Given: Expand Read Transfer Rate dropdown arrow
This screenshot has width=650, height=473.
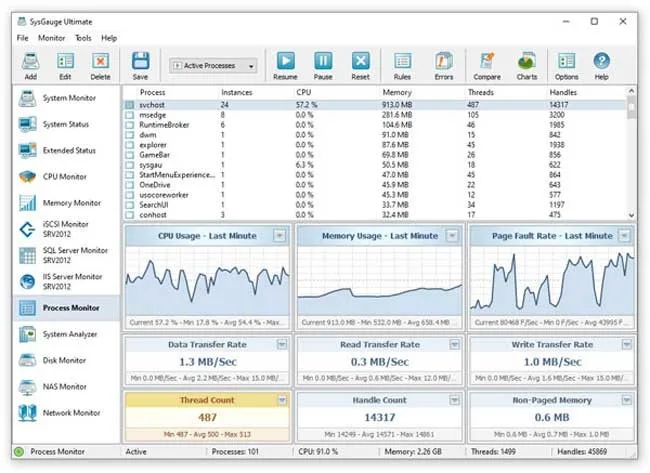Looking at the screenshot, I should pyautogui.click(x=454, y=344).
